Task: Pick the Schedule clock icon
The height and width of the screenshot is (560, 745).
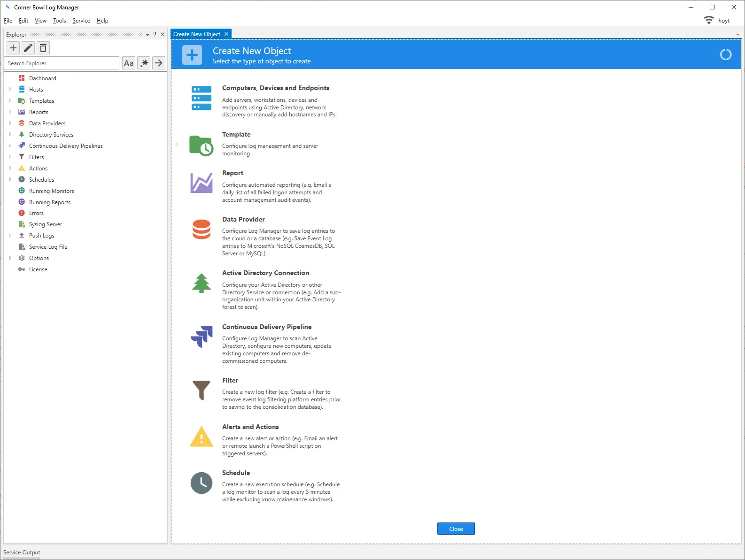Action: point(202,483)
